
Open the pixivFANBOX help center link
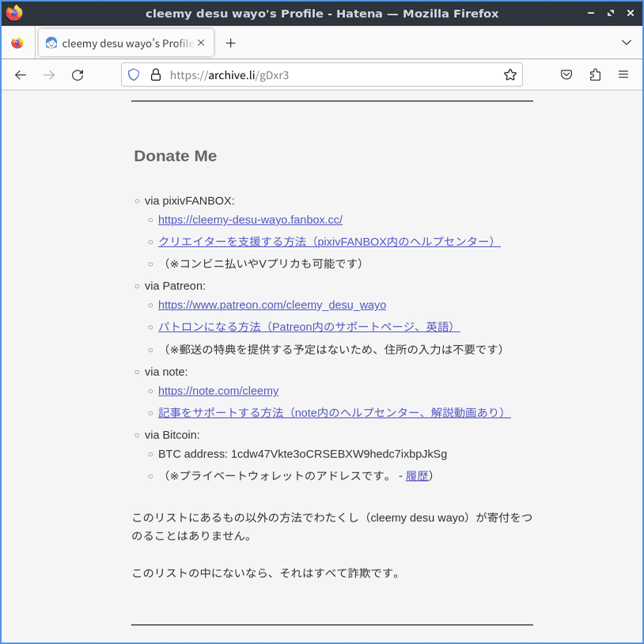pos(329,241)
